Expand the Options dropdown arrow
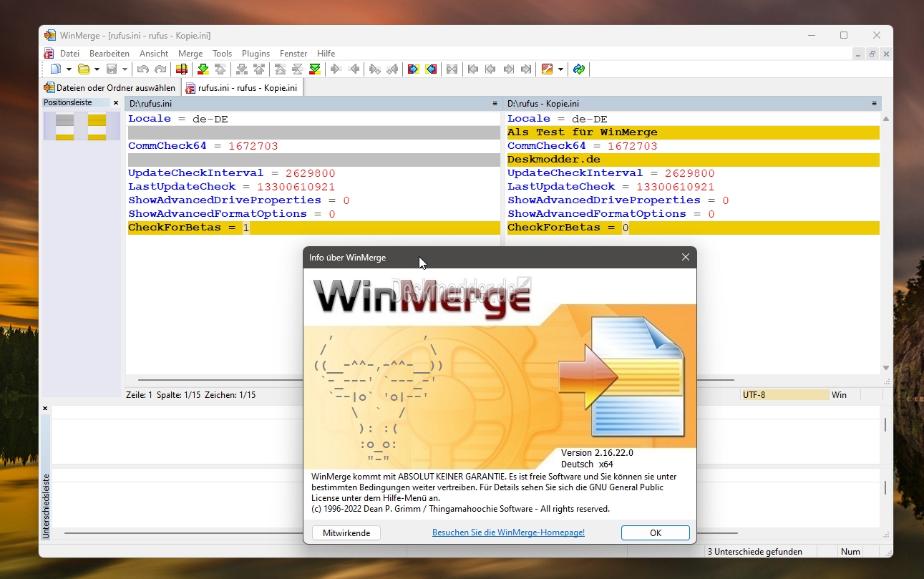The height and width of the screenshot is (579, 924). click(560, 69)
